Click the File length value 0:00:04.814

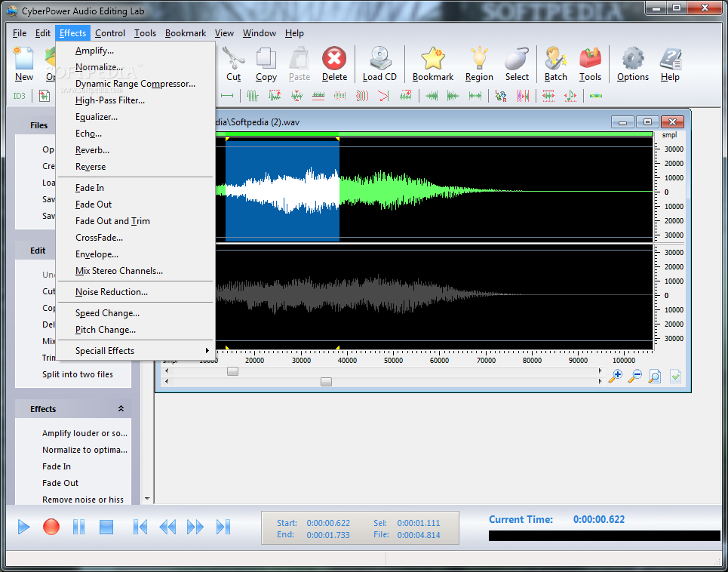tap(419, 535)
